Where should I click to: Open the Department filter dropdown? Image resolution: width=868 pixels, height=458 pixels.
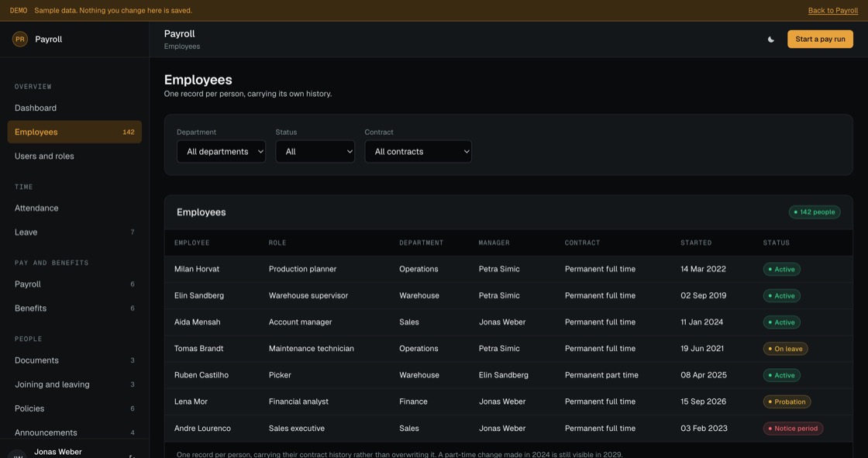pos(221,151)
